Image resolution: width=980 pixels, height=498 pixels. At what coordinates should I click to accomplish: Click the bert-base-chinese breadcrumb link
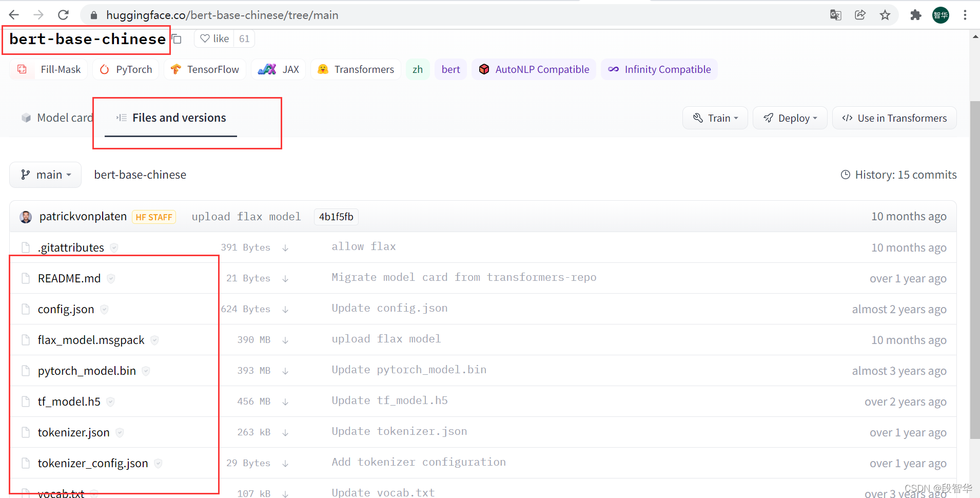pyautogui.click(x=140, y=175)
